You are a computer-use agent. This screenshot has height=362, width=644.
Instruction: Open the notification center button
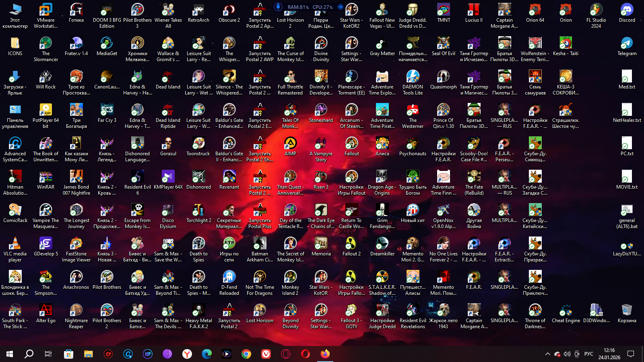[x=631, y=354]
